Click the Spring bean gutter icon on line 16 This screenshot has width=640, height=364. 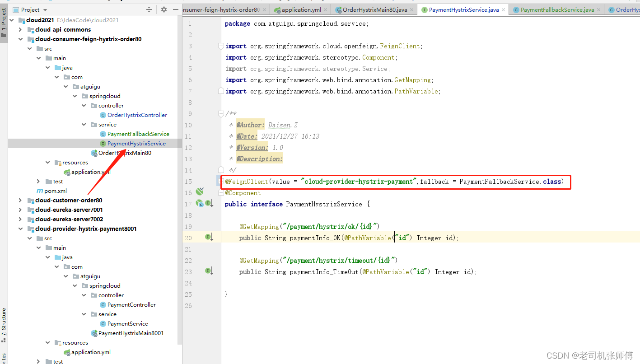tap(200, 192)
